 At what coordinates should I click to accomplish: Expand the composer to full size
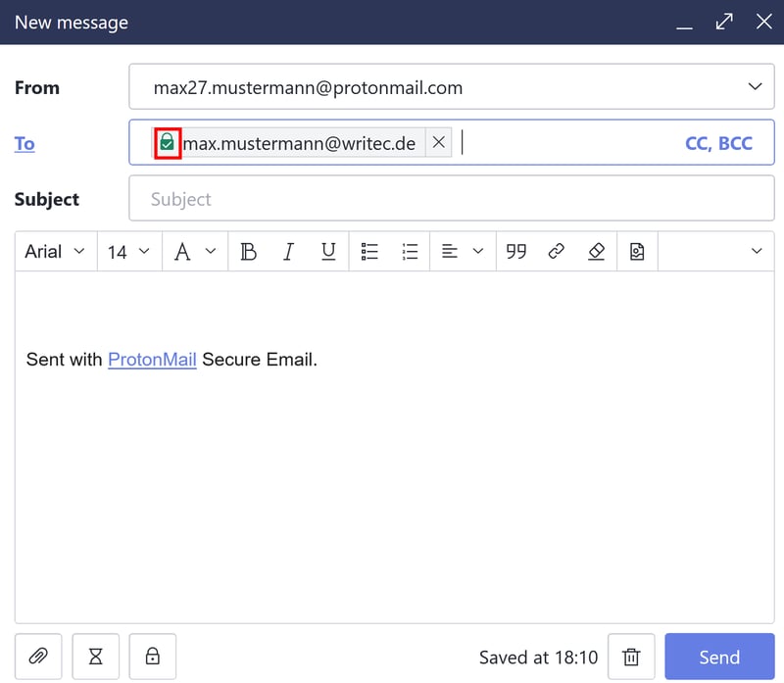724,22
